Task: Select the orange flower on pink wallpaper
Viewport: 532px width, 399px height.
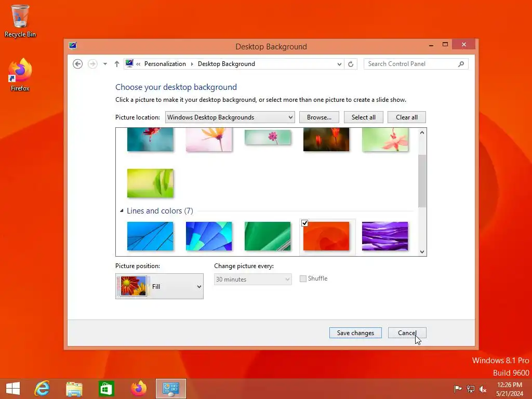Action: click(209, 139)
